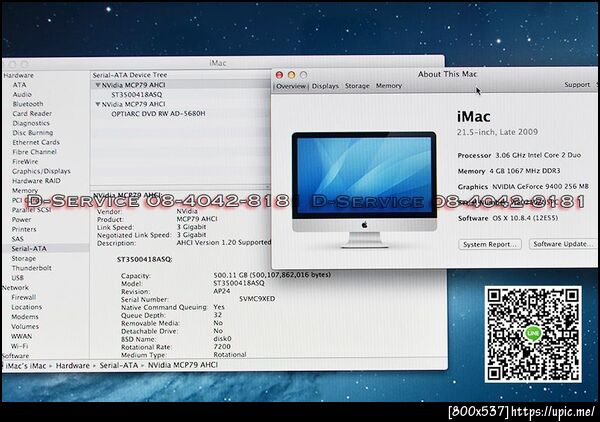Select OPTIARC DVD RW AD-5680H device row
600x422 pixels.
pos(158,114)
